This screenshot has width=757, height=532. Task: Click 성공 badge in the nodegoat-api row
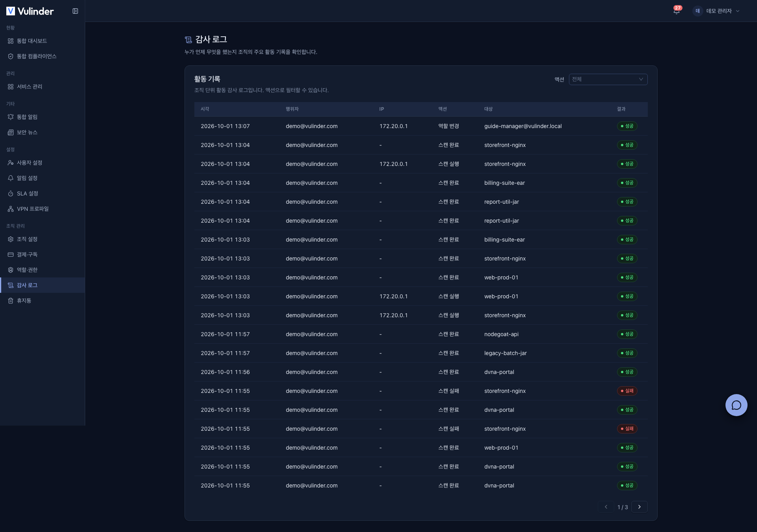tap(627, 334)
